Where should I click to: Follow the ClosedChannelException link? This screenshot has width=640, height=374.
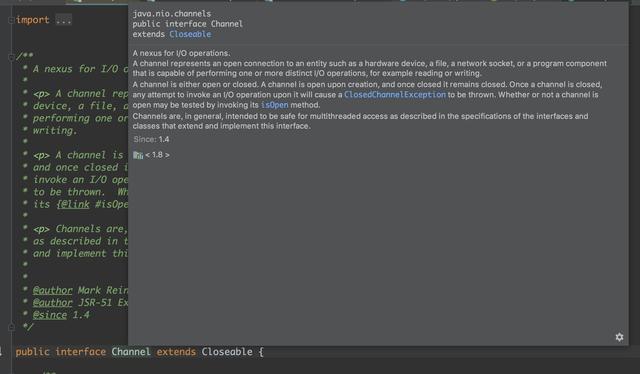395,95
